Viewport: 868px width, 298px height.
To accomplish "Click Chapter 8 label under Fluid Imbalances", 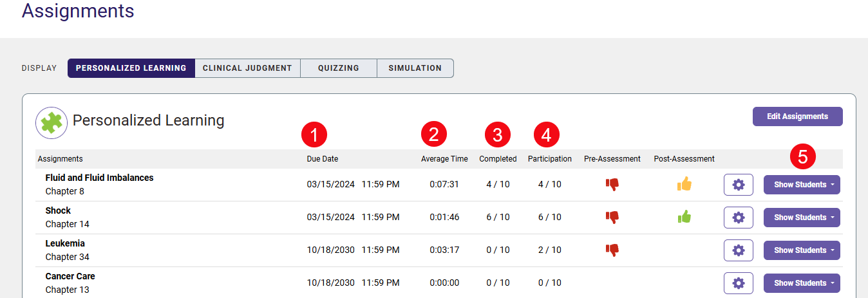I will [x=65, y=191].
